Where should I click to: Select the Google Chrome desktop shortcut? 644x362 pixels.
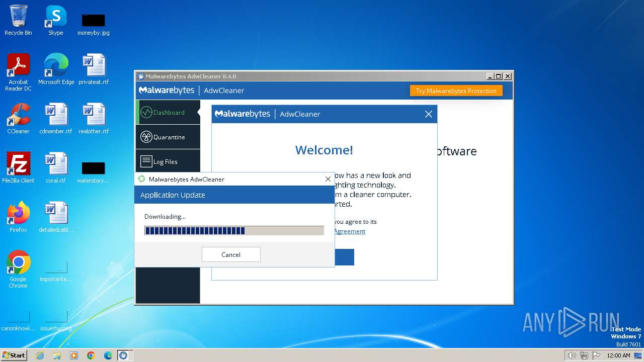click(18, 269)
